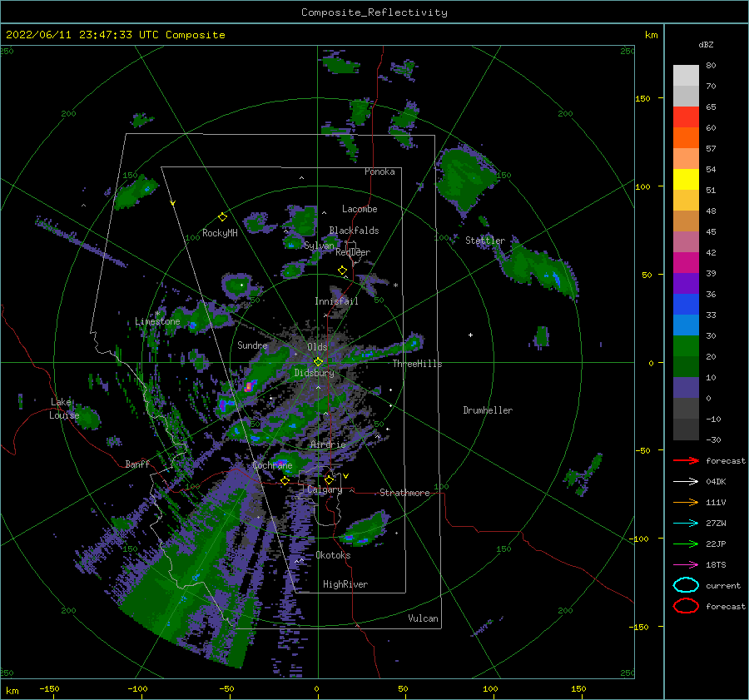This screenshot has height=700, width=749.
Task: Select the dark orange 57-60 dBZ swatch
Action: click(686, 137)
